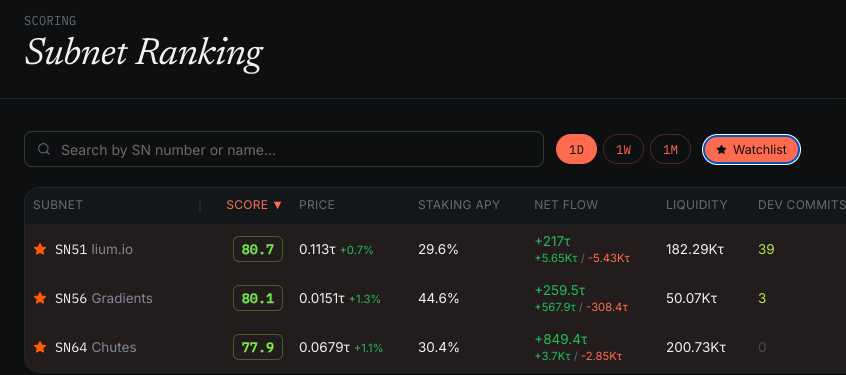The image size is (846, 375).
Task: Click the +5.65Kτ inflow value
Action: 556,258
